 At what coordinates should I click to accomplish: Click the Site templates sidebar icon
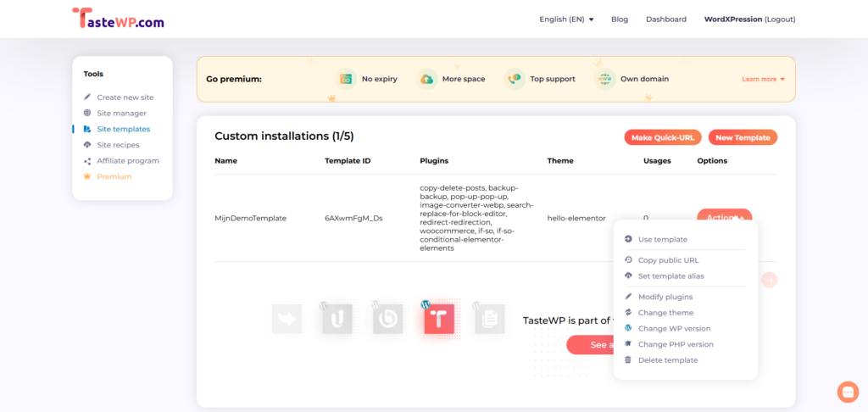click(87, 129)
